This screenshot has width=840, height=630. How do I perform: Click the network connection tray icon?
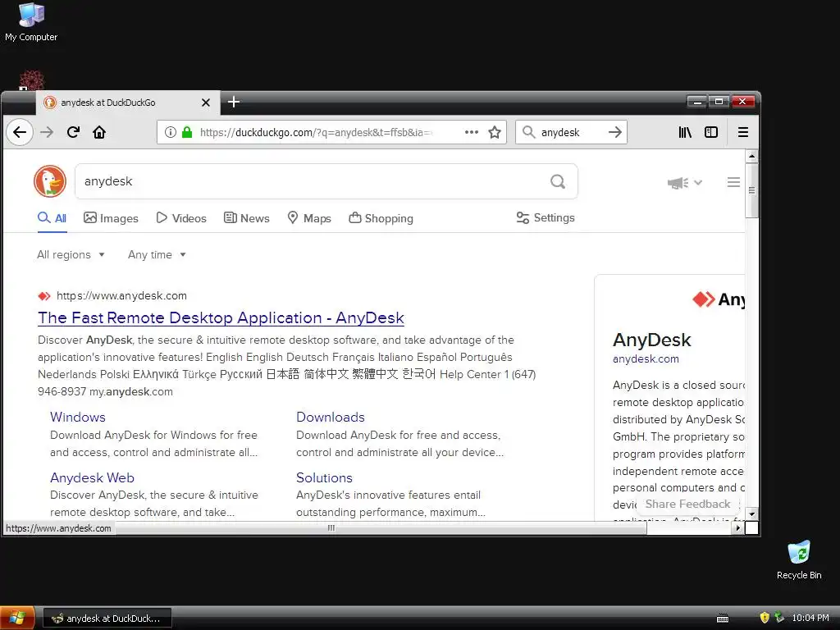point(779,618)
